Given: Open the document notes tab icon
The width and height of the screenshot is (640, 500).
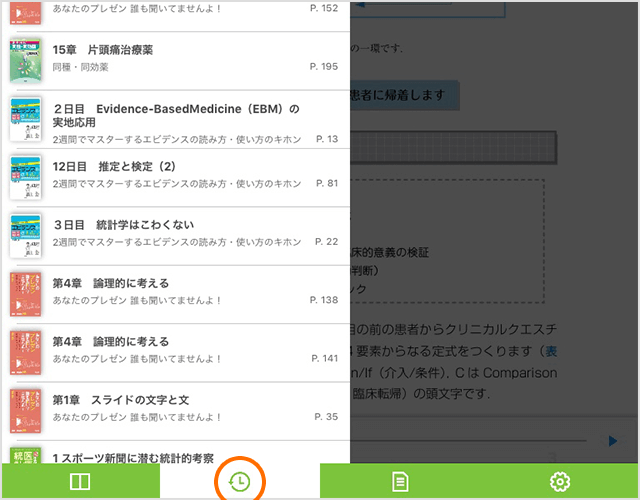Looking at the screenshot, I should (400, 482).
